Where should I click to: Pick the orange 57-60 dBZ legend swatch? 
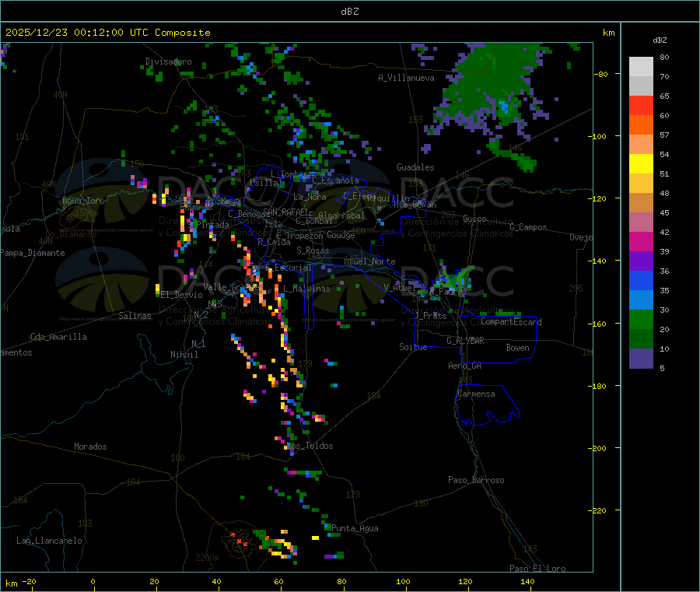[641, 125]
